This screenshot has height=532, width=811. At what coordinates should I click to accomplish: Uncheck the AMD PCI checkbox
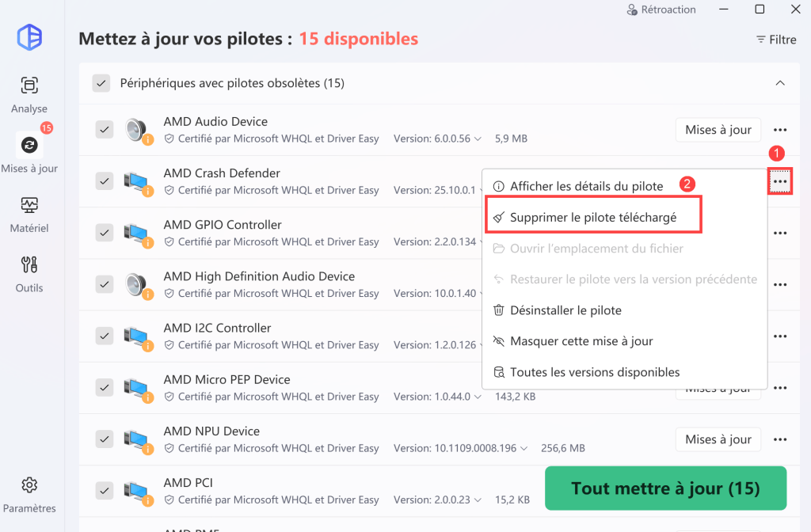click(x=105, y=491)
